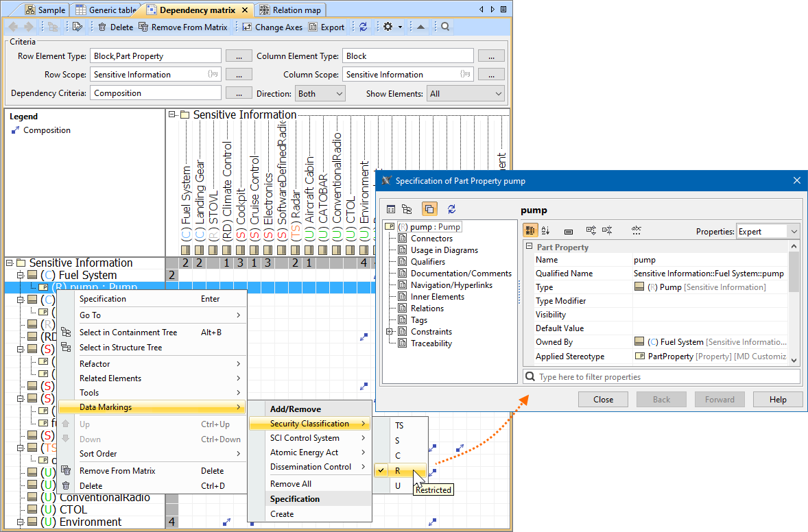Click the Close button in dialog
808x532 pixels.
pos(603,400)
